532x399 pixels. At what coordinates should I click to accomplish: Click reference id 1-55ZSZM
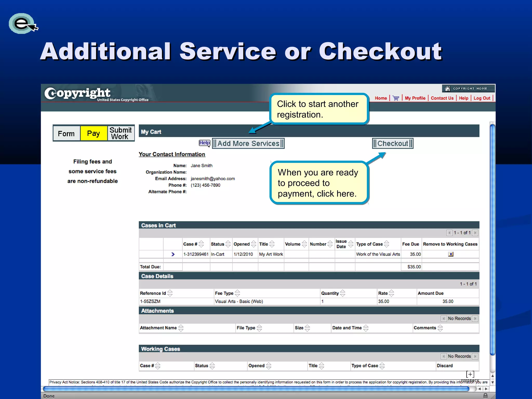[x=150, y=301]
